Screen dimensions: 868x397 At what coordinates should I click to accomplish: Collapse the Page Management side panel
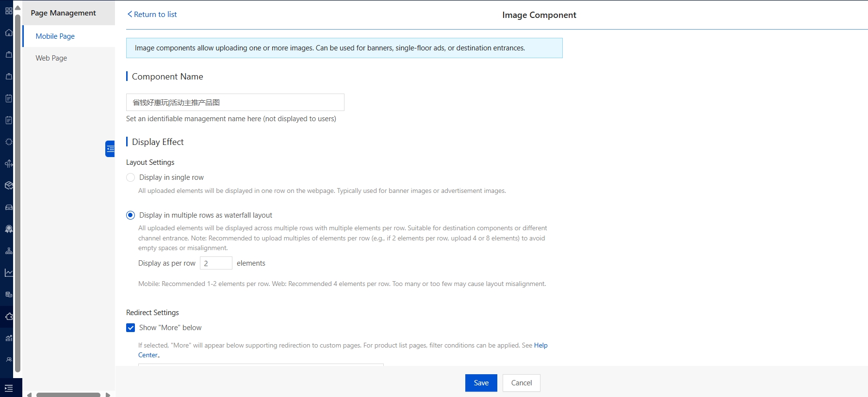tap(110, 149)
